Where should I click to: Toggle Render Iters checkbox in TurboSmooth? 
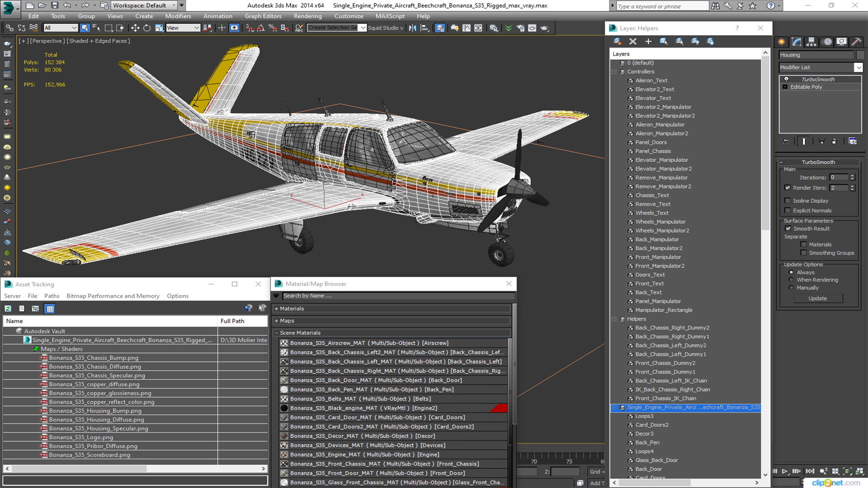tap(788, 188)
